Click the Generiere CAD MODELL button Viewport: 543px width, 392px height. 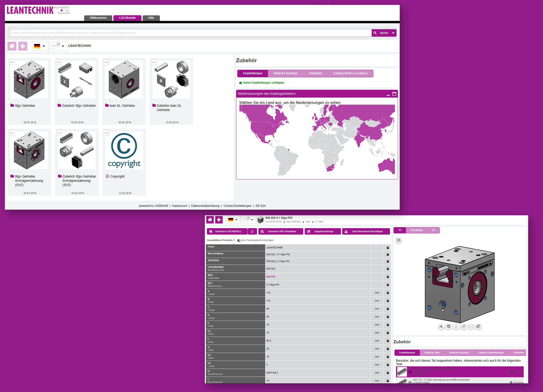pyautogui.click(x=227, y=231)
